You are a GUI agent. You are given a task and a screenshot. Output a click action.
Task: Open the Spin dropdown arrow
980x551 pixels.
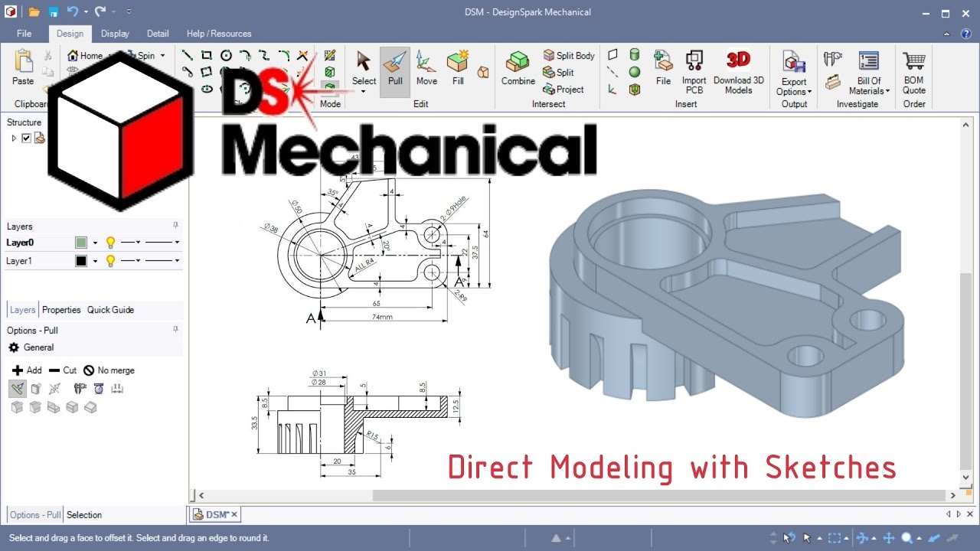pos(162,56)
